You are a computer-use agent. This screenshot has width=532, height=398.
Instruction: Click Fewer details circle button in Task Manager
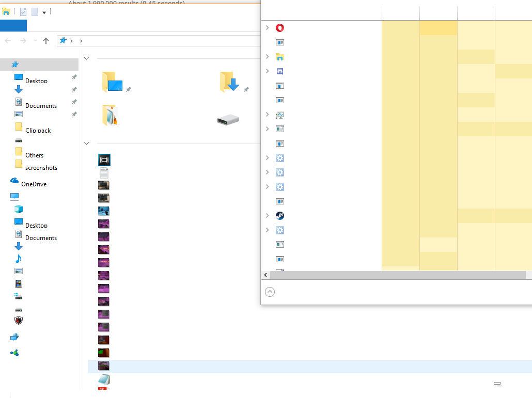point(270,292)
